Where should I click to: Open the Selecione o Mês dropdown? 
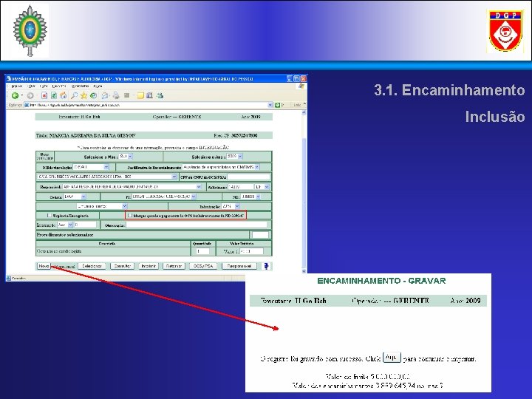click(x=126, y=157)
